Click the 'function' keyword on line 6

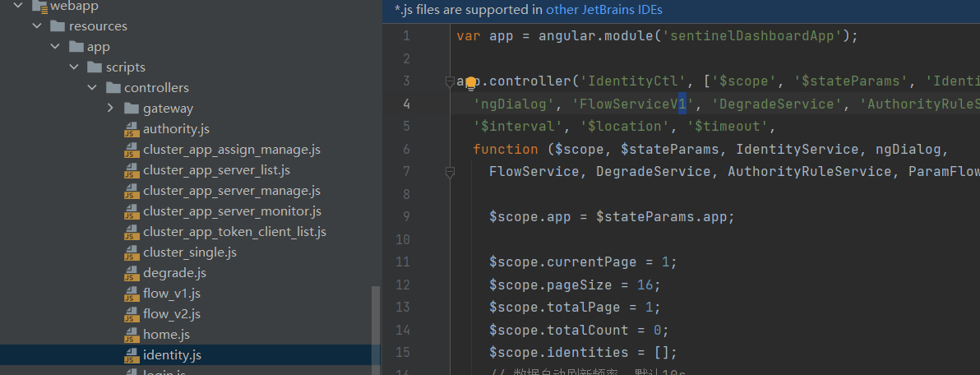click(x=506, y=150)
